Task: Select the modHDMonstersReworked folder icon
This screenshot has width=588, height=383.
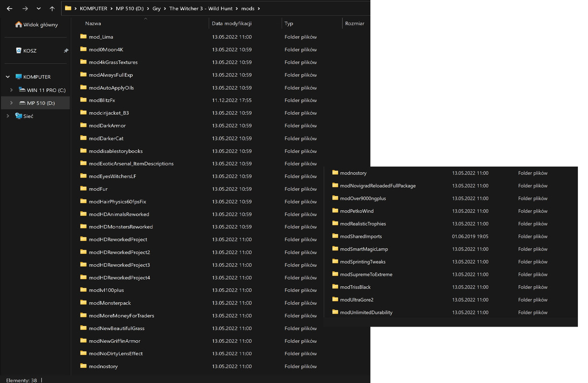Action: click(83, 226)
